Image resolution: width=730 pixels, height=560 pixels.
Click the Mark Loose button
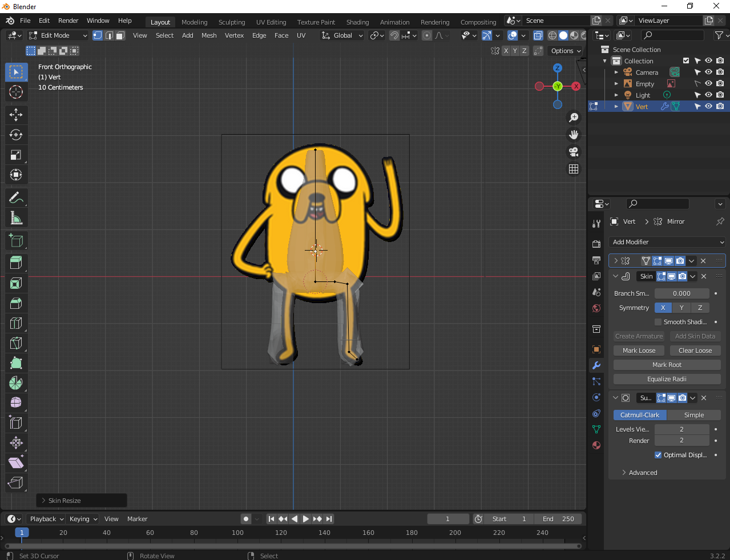click(639, 350)
